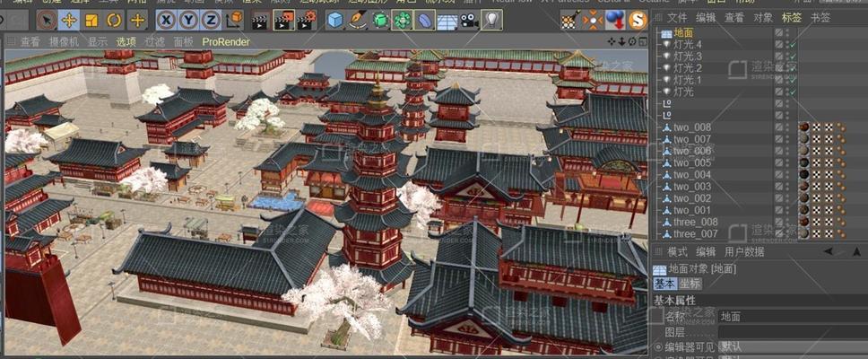Screen dimensions: 868x359
Task: Select the Live Selection arrow tool
Action: point(48,21)
